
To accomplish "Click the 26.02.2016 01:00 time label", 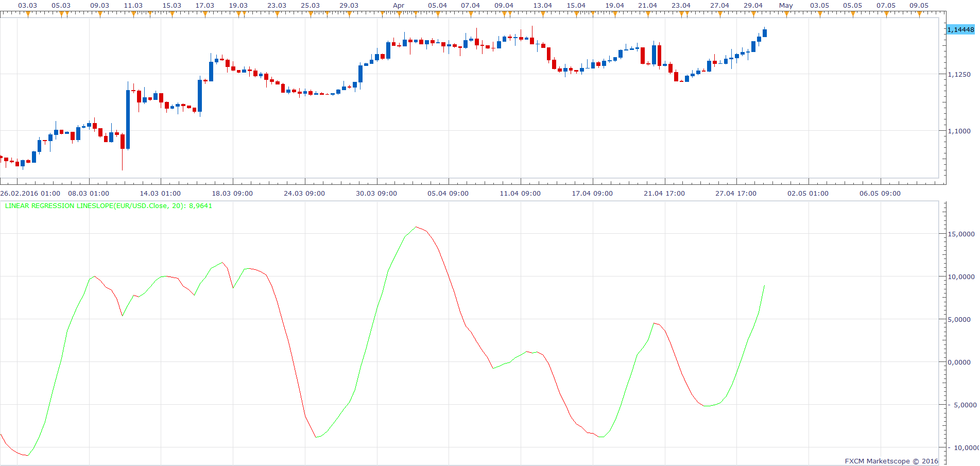I will pos(30,193).
